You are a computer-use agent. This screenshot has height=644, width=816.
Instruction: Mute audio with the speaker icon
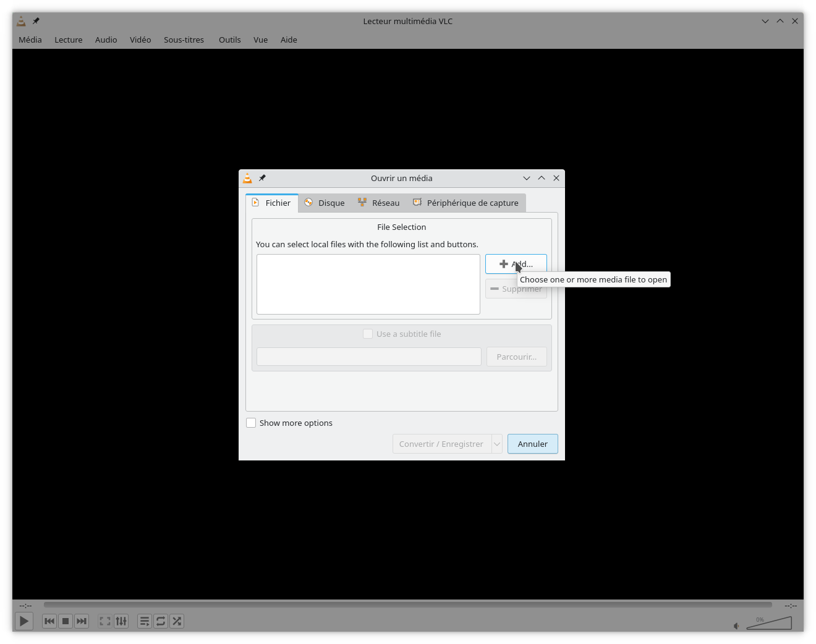(736, 626)
